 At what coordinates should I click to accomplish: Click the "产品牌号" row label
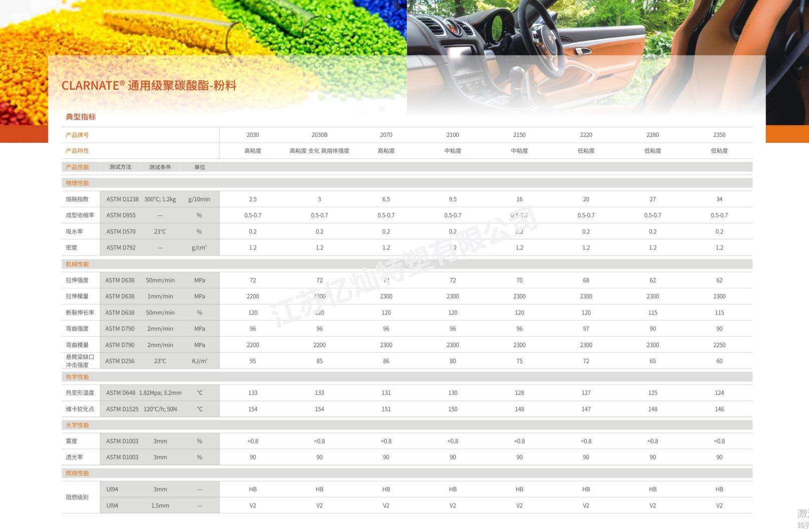(77, 135)
